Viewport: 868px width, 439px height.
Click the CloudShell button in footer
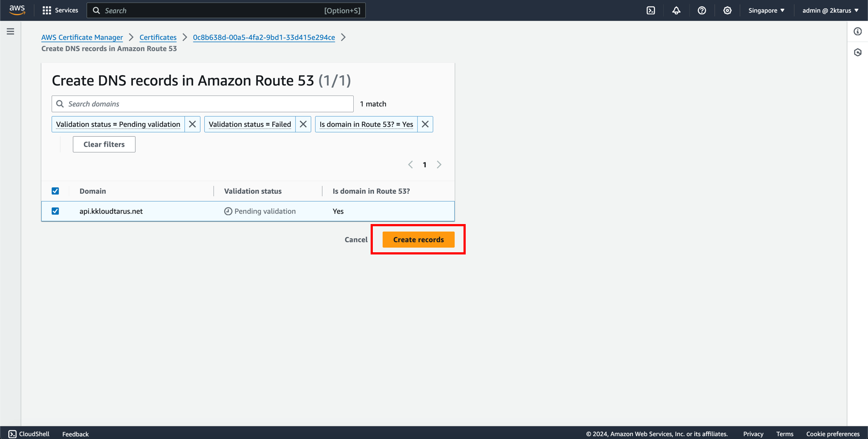(29, 434)
